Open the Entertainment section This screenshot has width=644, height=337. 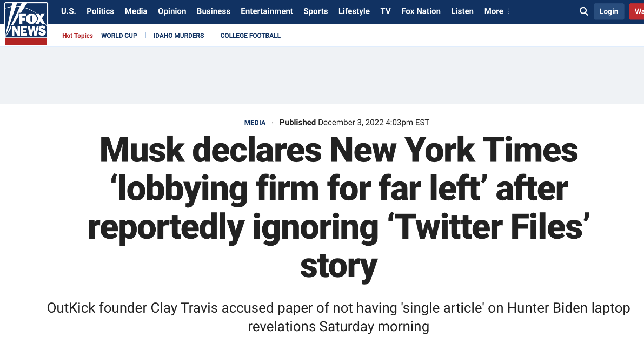pyautogui.click(x=267, y=11)
